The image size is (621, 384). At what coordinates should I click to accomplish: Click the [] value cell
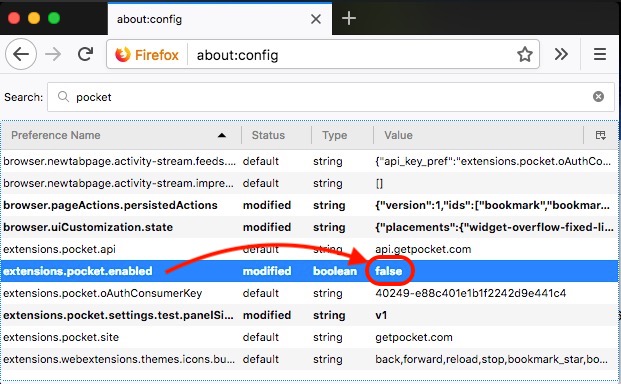[379, 183]
